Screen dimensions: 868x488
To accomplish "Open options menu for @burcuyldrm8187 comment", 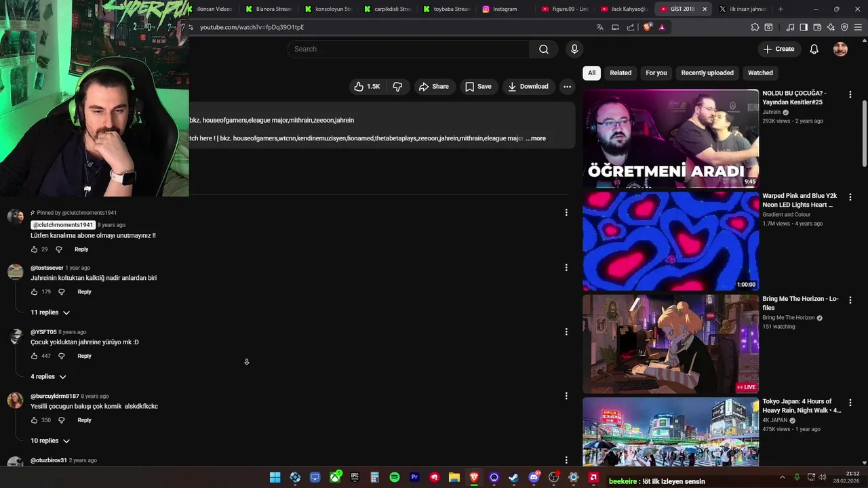I will [566, 396].
